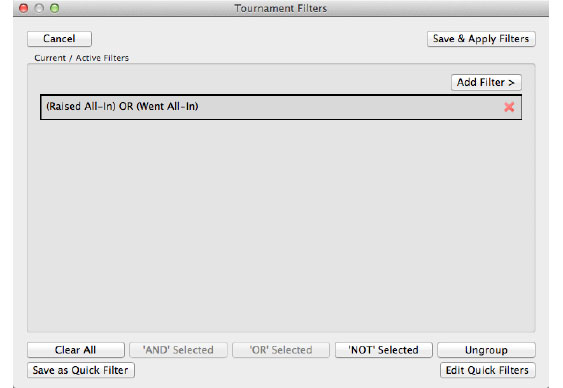
Task: Negate with 'NOT' Selected button
Action: pos(383,350)
